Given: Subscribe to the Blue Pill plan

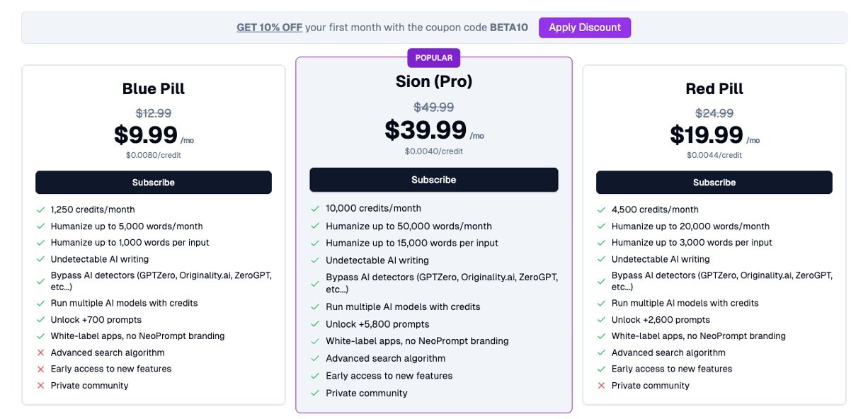Looking at the screenshot, I should pos(154,183).
